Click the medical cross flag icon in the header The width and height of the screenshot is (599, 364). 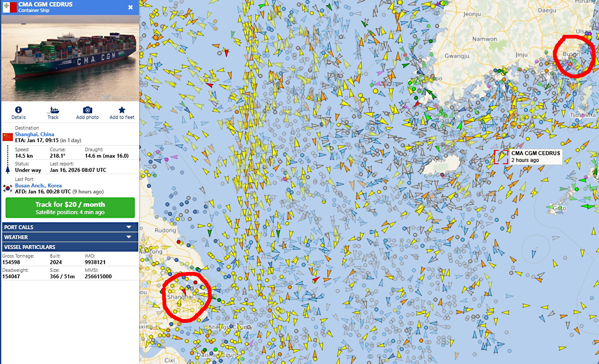click(x=9, y=7)
